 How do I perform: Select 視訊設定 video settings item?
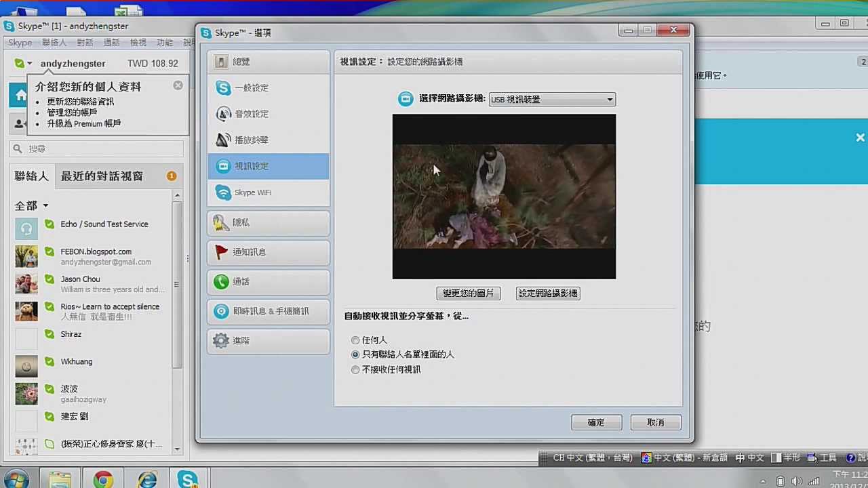pyautogui.click(x=269, y=166)
